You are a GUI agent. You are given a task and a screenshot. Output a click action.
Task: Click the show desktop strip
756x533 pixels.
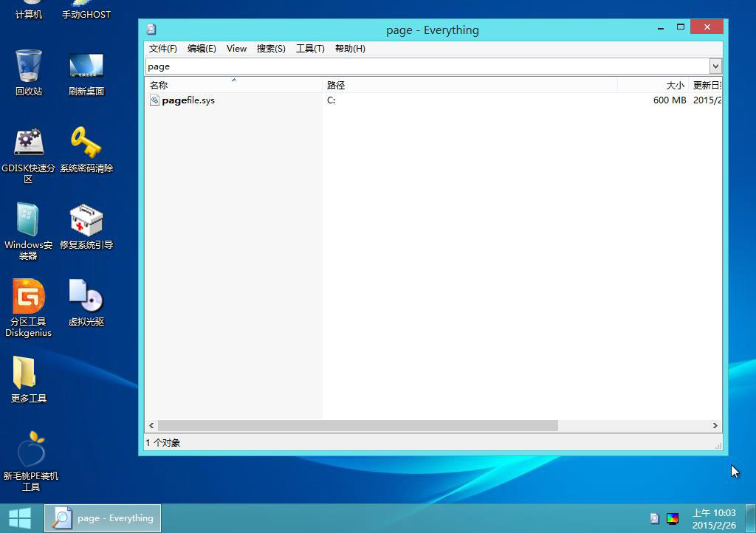coord(751,518)
